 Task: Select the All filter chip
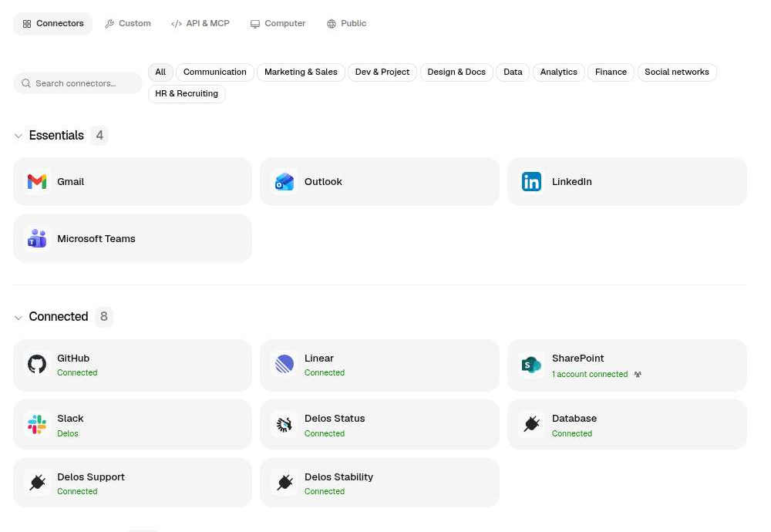160,72
